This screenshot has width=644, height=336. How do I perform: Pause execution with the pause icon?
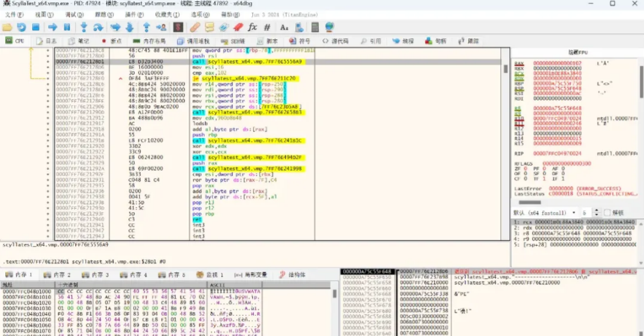coord(67,28)
